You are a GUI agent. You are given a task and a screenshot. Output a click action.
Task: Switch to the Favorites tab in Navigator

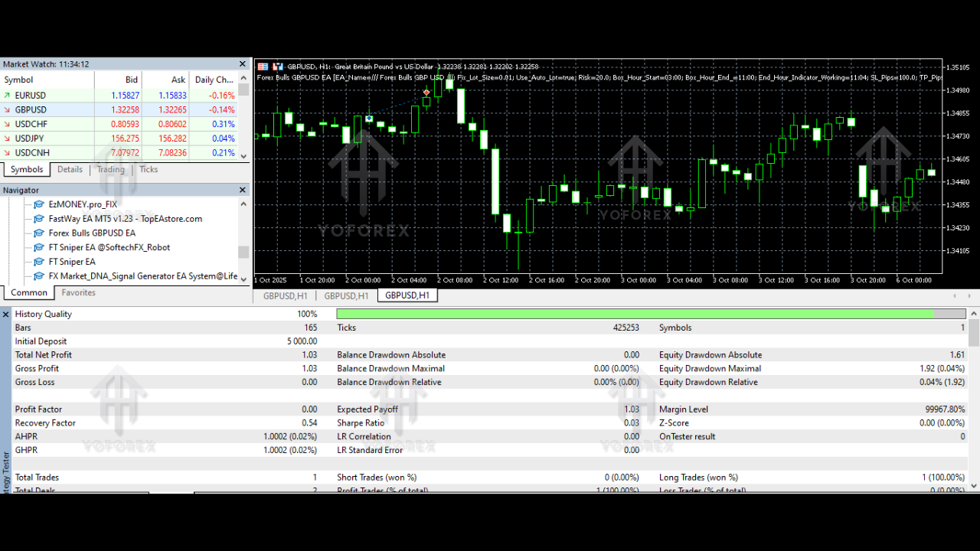(77, 292)
